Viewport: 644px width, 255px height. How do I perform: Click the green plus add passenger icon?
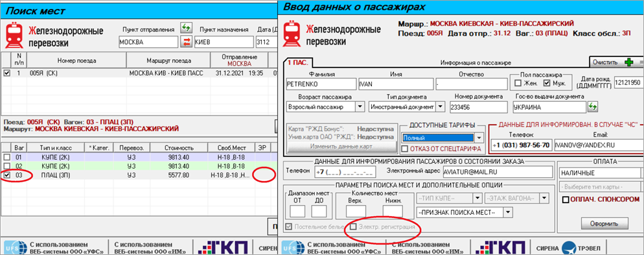coord(629,62)
